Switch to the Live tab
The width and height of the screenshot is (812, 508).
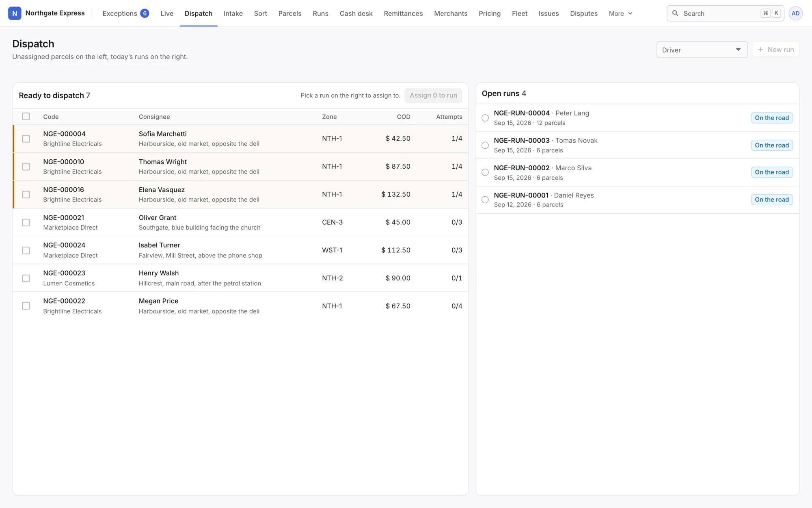tap(167, 13)
